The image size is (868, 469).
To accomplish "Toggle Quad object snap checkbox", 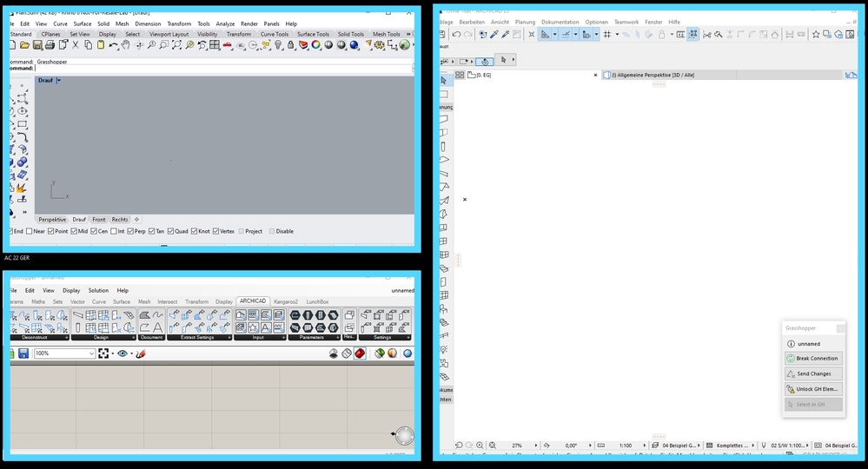I will tap(170, 231).
